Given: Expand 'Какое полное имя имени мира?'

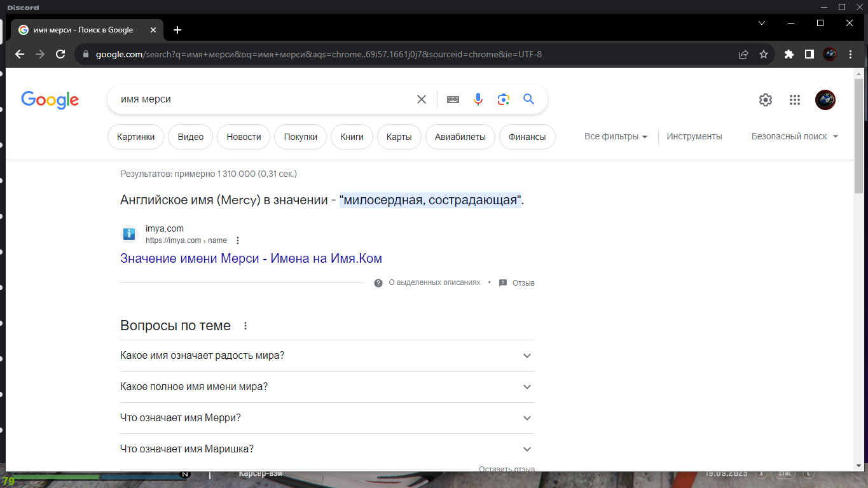Looking at the screenshot, I should [327, 387].
